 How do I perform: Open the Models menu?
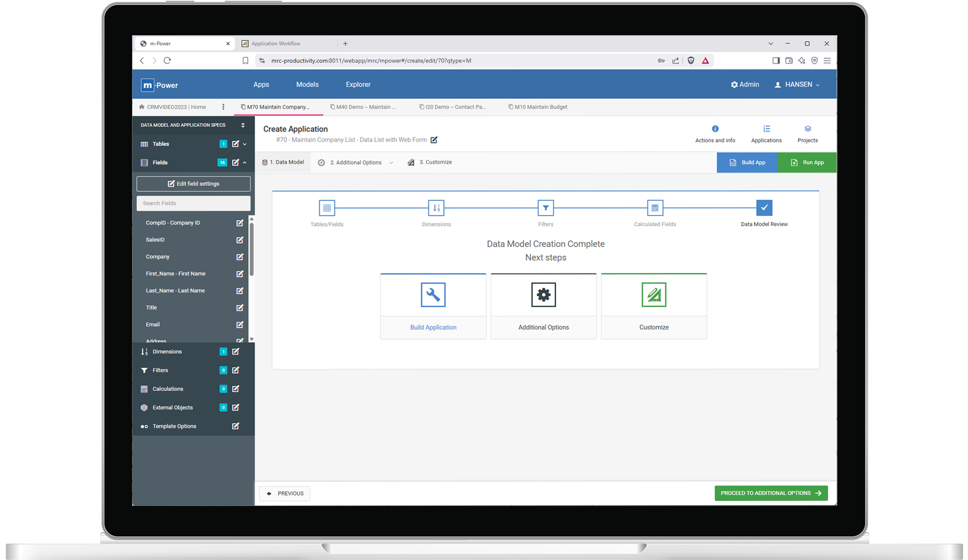point(307,85)
